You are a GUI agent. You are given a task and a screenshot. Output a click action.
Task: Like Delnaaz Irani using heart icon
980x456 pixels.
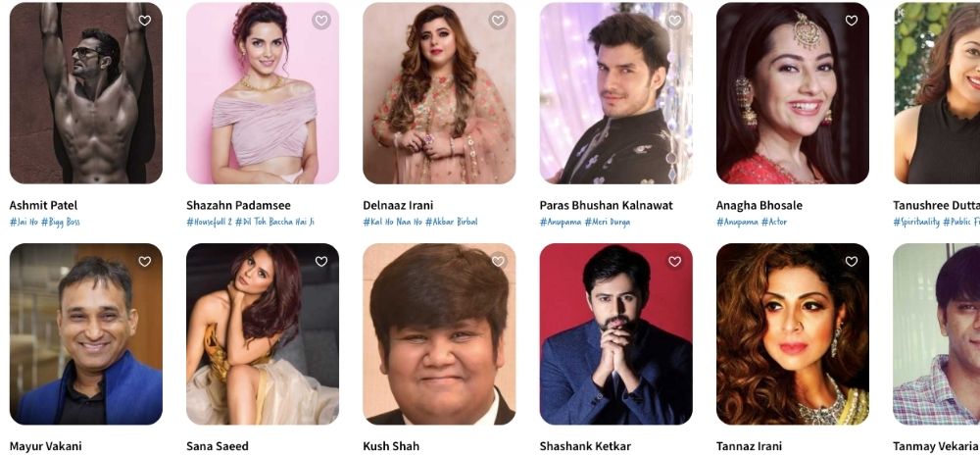click(498, 21)
